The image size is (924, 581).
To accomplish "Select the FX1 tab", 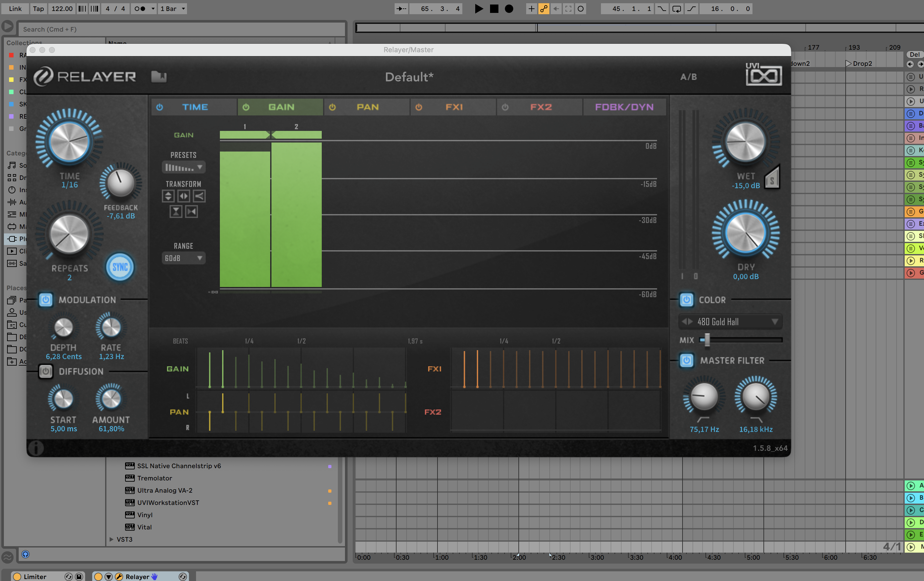I will [x=453, y=107].
